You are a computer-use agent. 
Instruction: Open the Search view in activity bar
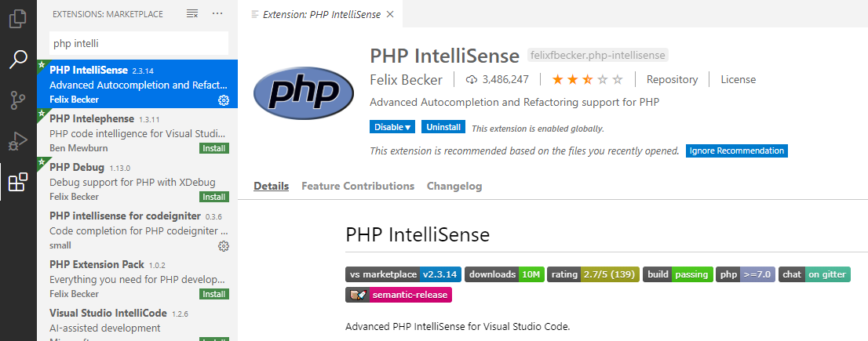[18, 59]
